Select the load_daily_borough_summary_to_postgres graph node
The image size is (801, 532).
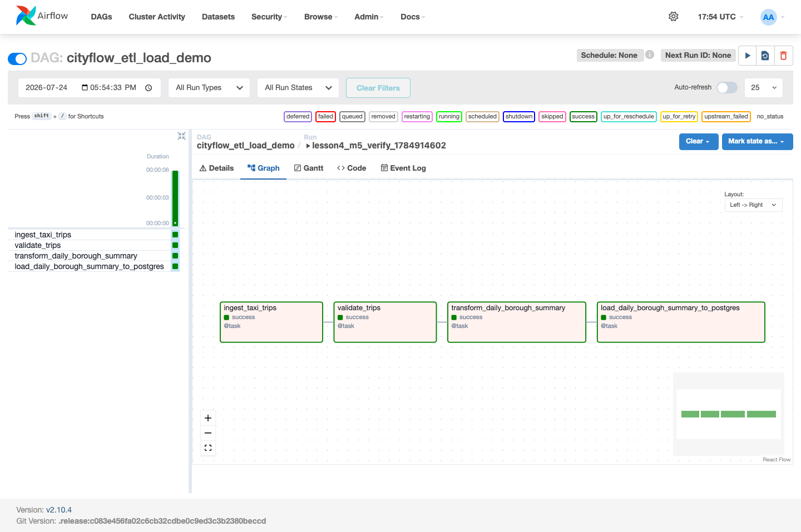(x=681, y=322)
